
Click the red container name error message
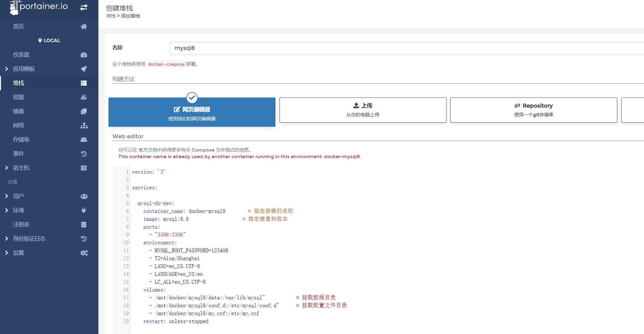pyautogui.click(x=240, y=157)
